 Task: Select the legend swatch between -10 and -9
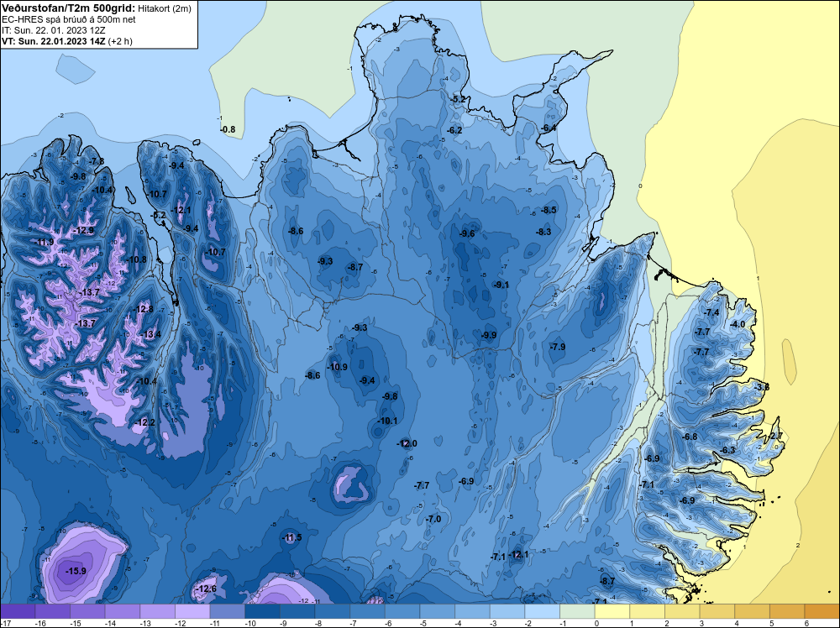[x=262, y=611]
